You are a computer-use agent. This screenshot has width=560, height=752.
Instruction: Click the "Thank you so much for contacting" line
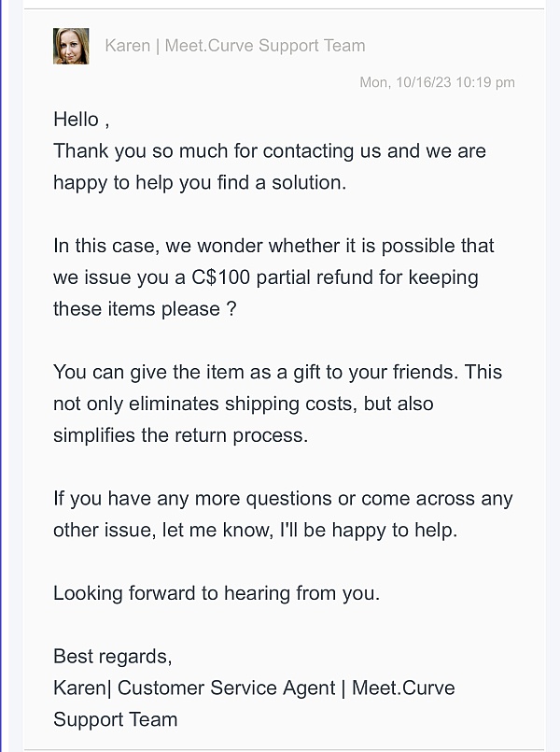(x=269, y=151)
